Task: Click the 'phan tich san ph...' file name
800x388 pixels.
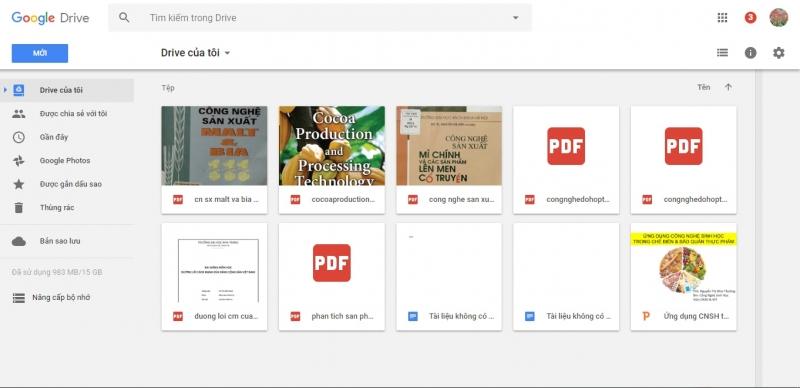Action: [x=342, y=317]
